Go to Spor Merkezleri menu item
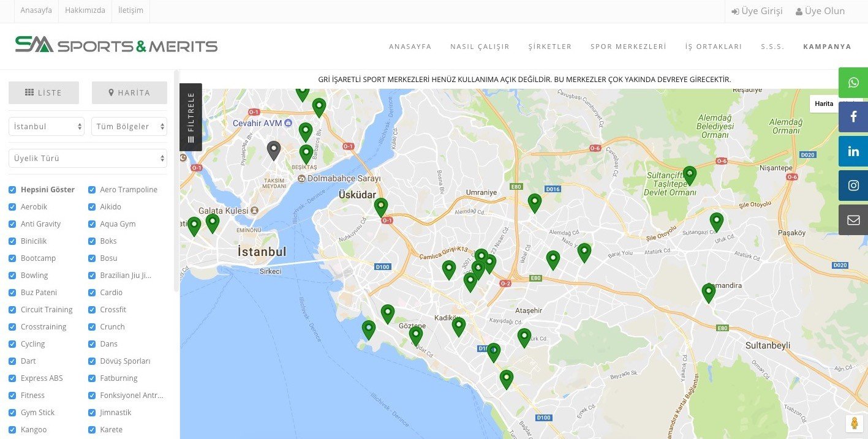Screen dimensions: 868x439 628,47
